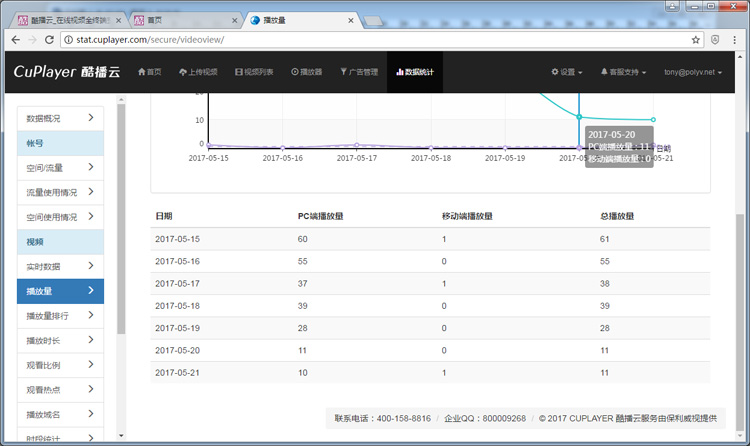Open 观看热点 sidebar item

(61, 389)
